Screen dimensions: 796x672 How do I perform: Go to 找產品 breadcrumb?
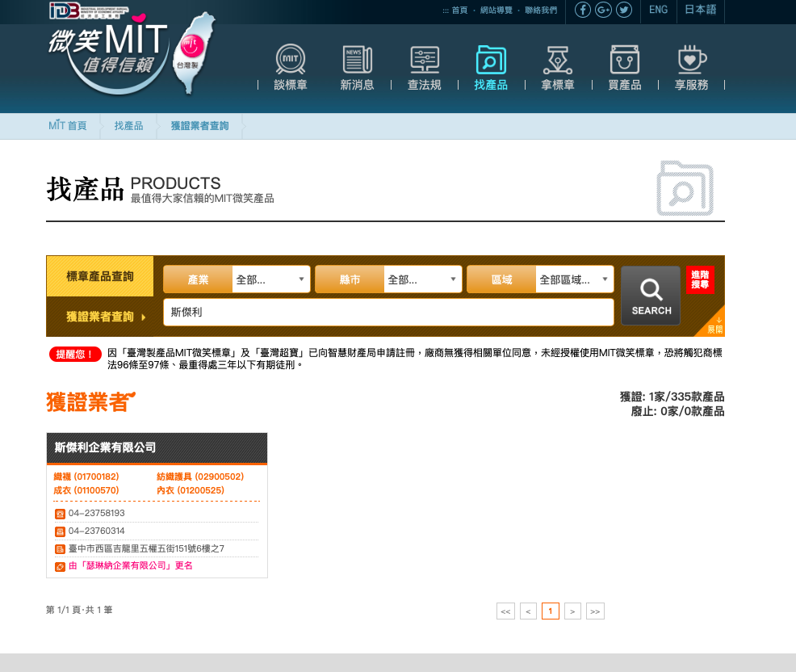pyautogui.click(x=128, y=126)
